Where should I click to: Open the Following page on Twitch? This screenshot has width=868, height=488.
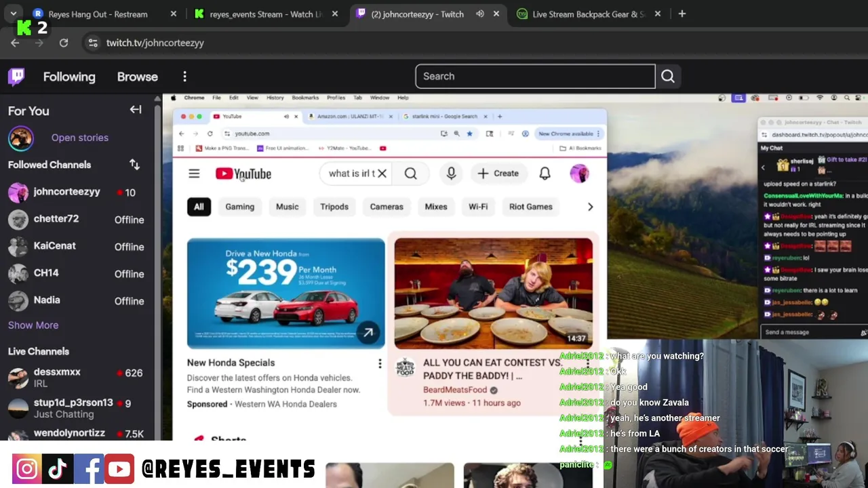[69, 77]
